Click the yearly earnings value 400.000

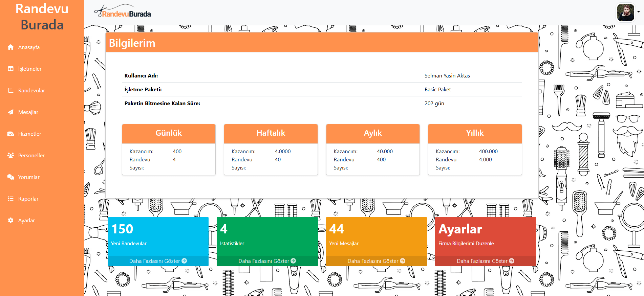(x=488, y=152)
